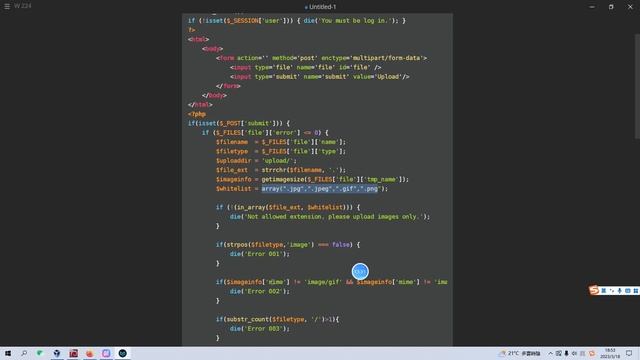Click the strrchr($filename, '.') call

coord(303,170)
